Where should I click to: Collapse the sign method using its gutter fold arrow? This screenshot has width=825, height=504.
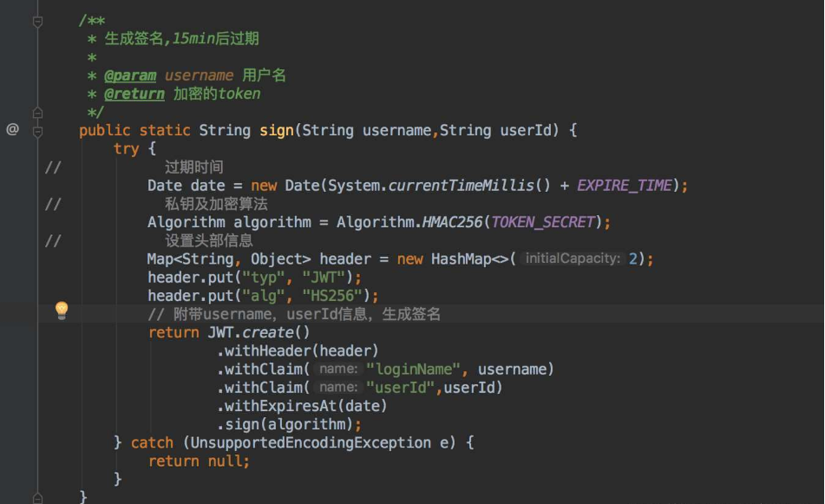tap(37, 131)
